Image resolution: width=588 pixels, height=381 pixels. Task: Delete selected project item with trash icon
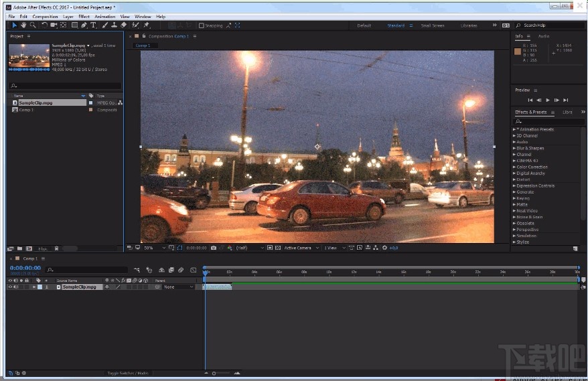(x=56, y=248)
